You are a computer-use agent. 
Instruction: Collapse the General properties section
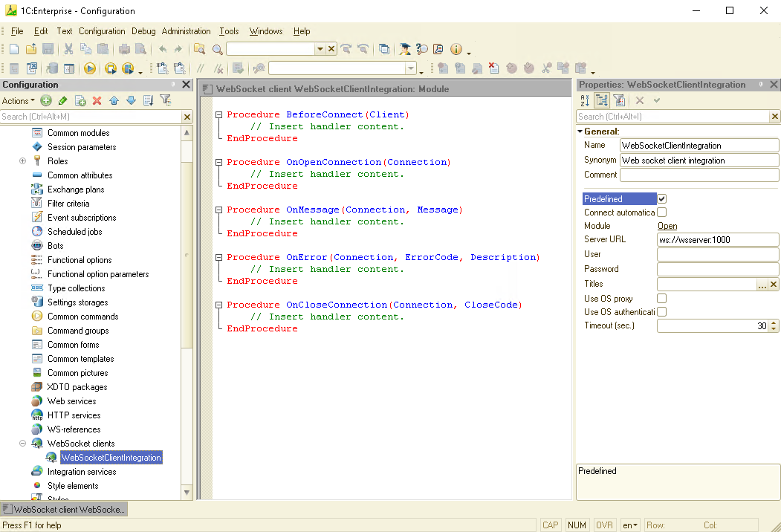click(x=580, y=132)
